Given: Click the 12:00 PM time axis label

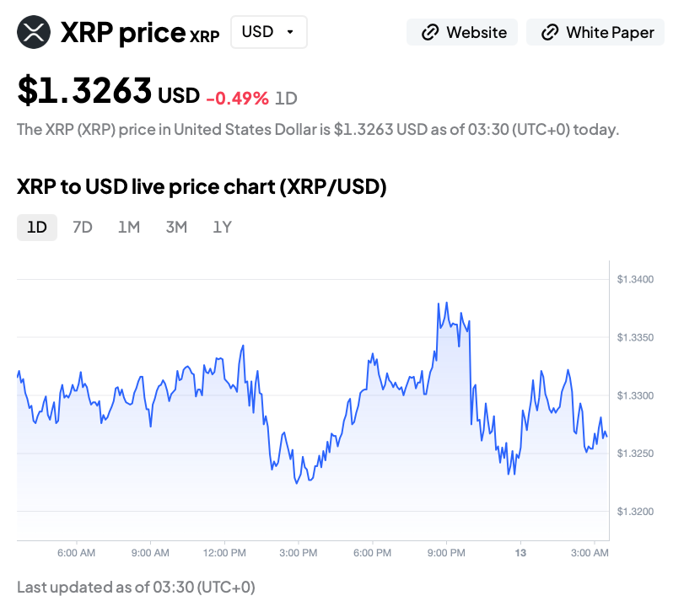Looking at the screenshot, I should [224, 553].
